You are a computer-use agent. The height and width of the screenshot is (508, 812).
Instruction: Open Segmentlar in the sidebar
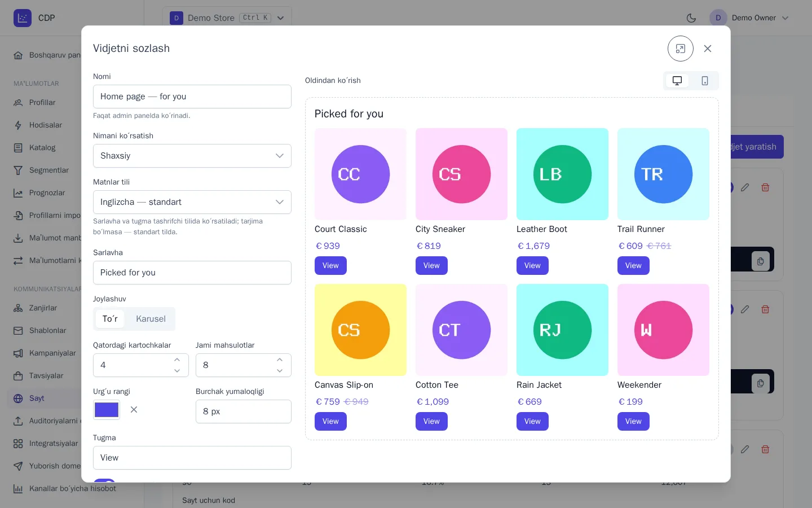point(48,170)
